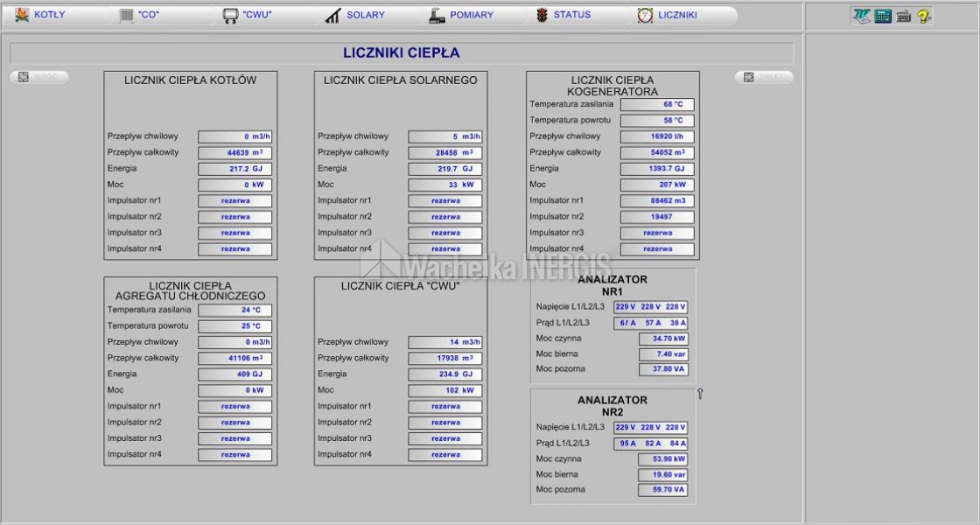980x525 pixels.
Task: Select Analizator NR2 active power 53.90 kW
Action: (x=663, y=459)
